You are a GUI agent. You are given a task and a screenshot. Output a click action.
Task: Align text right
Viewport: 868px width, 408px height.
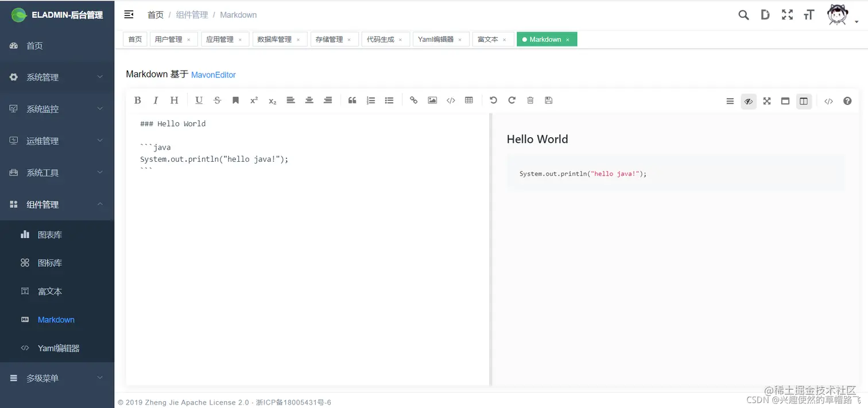pos(328,100)
